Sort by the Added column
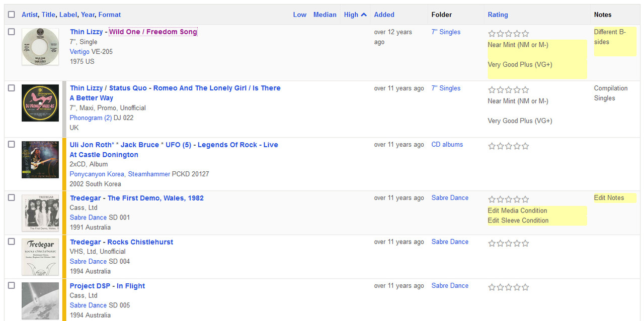The image size is (644, 321). pyautogui.click(x=384, y=15)
